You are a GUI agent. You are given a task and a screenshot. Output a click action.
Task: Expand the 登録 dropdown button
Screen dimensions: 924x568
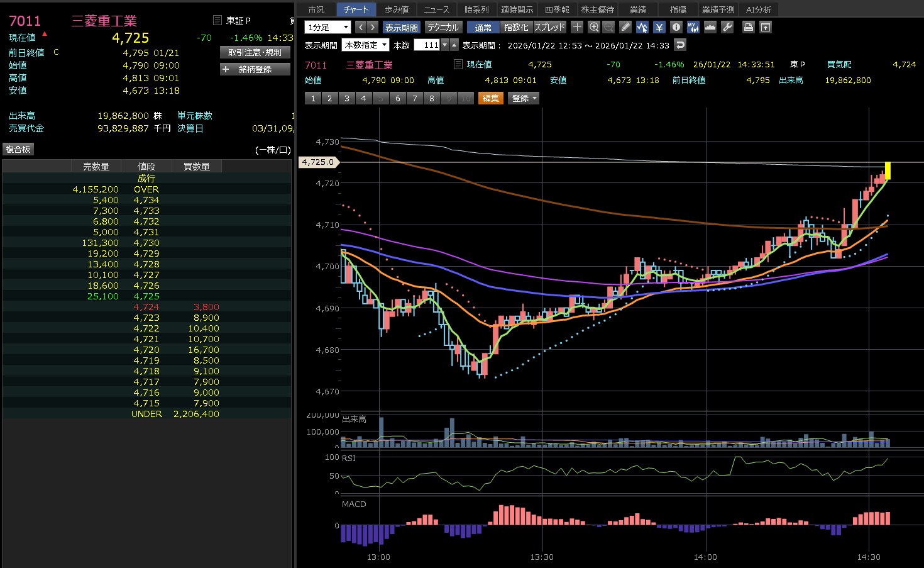pyautogui.click(x=524, y=98)
